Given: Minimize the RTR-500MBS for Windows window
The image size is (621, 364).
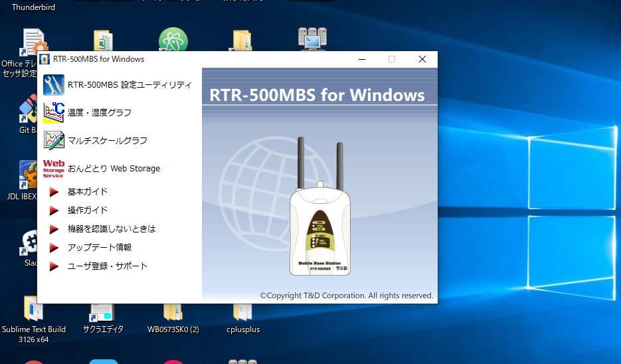Looking at the screenshot, I should point(361,59).
